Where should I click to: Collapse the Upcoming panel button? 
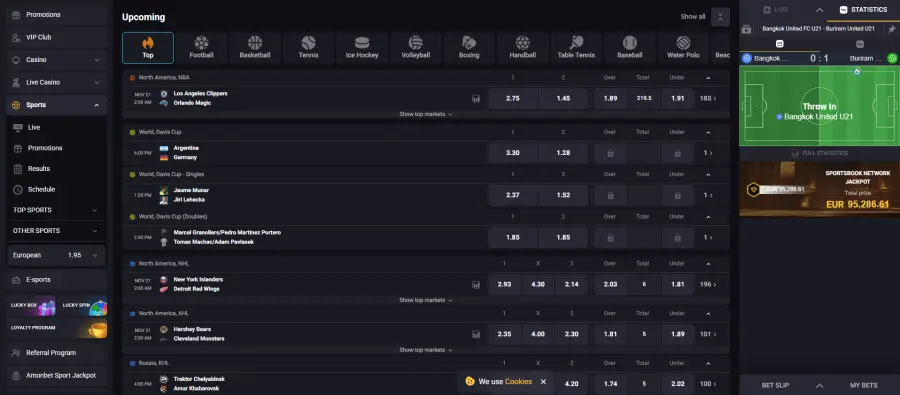[x=720, y=17]
